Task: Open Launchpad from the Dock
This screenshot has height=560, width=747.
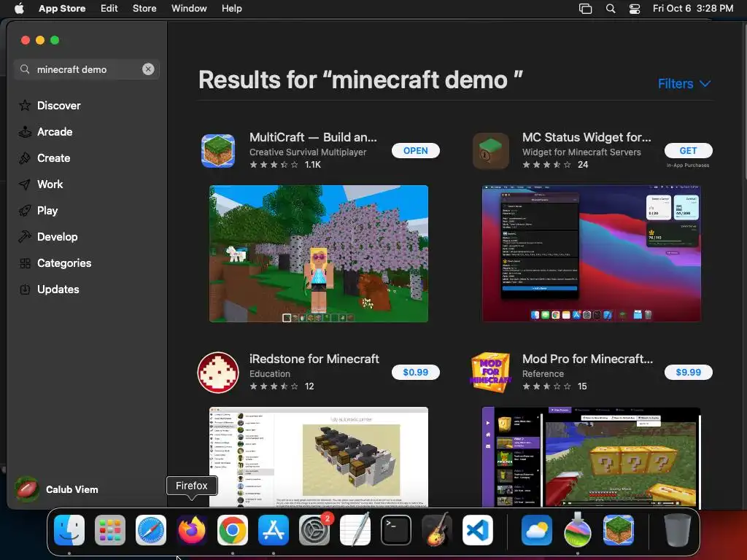Action: (110, 530)
